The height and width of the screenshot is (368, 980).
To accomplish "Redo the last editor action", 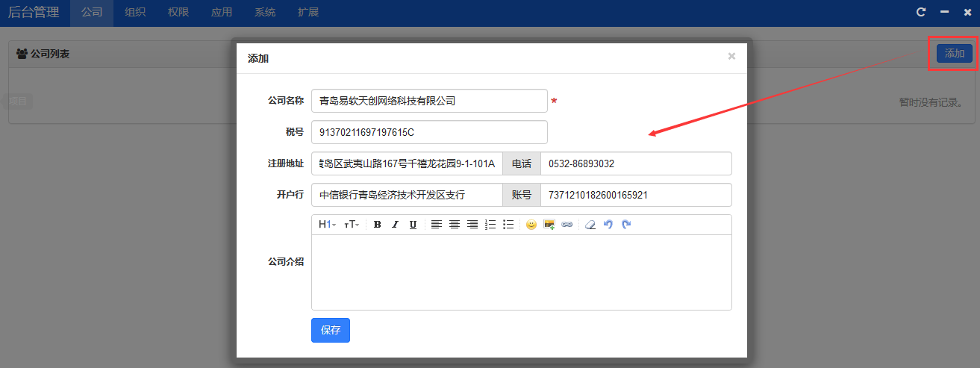I will coord(626,224).
